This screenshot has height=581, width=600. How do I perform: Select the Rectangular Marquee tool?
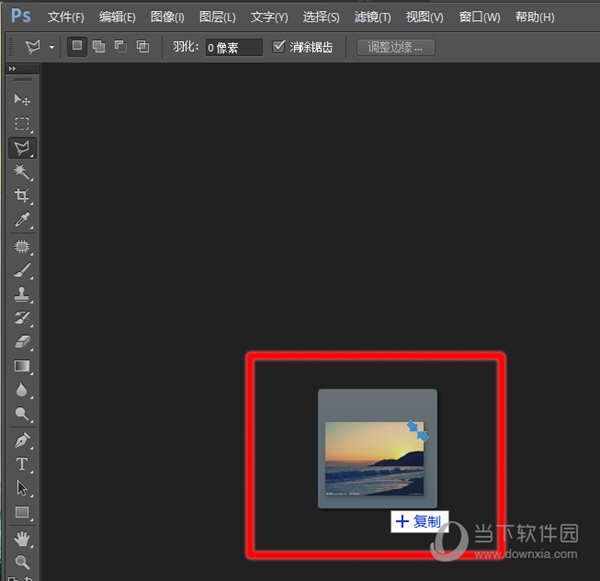22,124
